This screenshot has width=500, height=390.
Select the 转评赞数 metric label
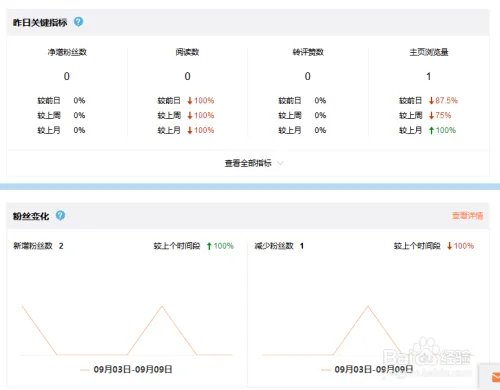(308, 52)
